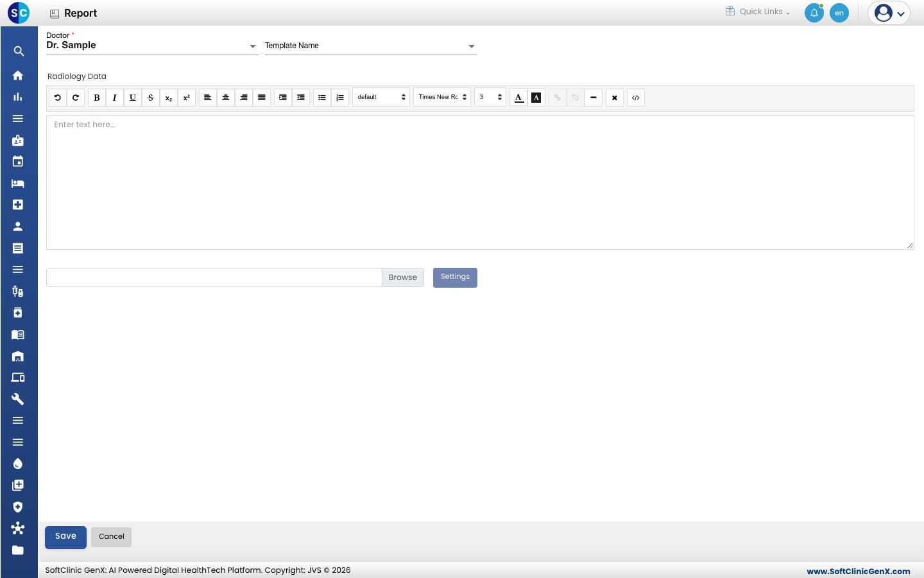Screen dimensions: 924x578
Task: Redo the last edit in editor toolbar
Action: 76,98
